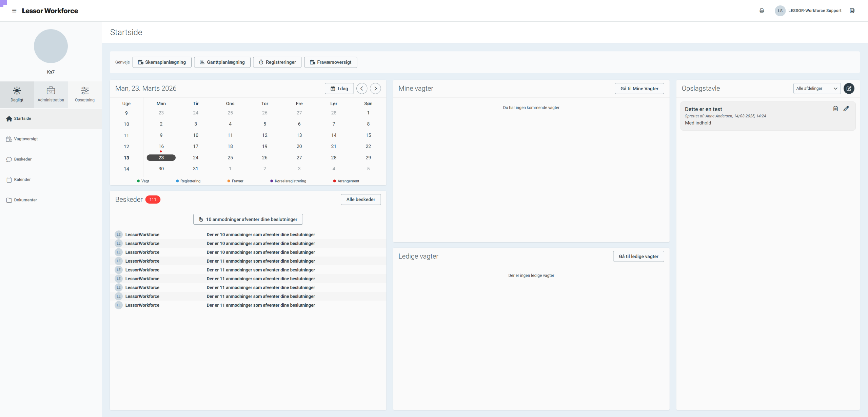This screenshot has width=868, height=417.
Task: Go to next month arrow
Action: click(x=375, y=88)
